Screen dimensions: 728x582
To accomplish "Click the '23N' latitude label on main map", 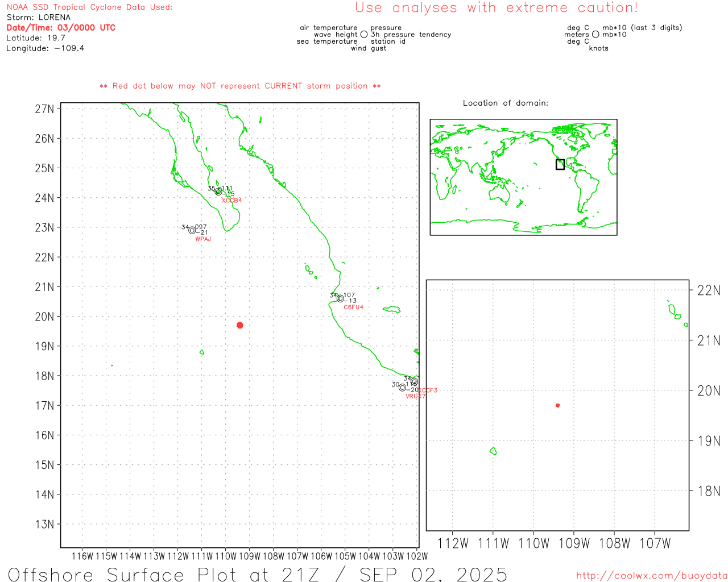I will pyautogui.click(x=44, y=227).
